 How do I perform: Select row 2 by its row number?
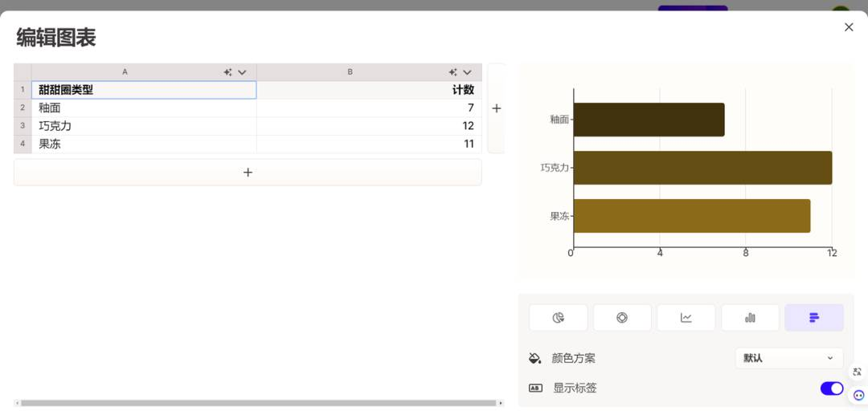23,108
